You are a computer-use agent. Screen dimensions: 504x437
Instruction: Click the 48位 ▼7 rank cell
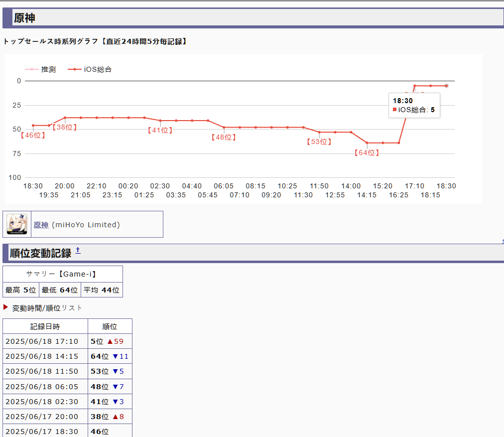click(110, 387)
